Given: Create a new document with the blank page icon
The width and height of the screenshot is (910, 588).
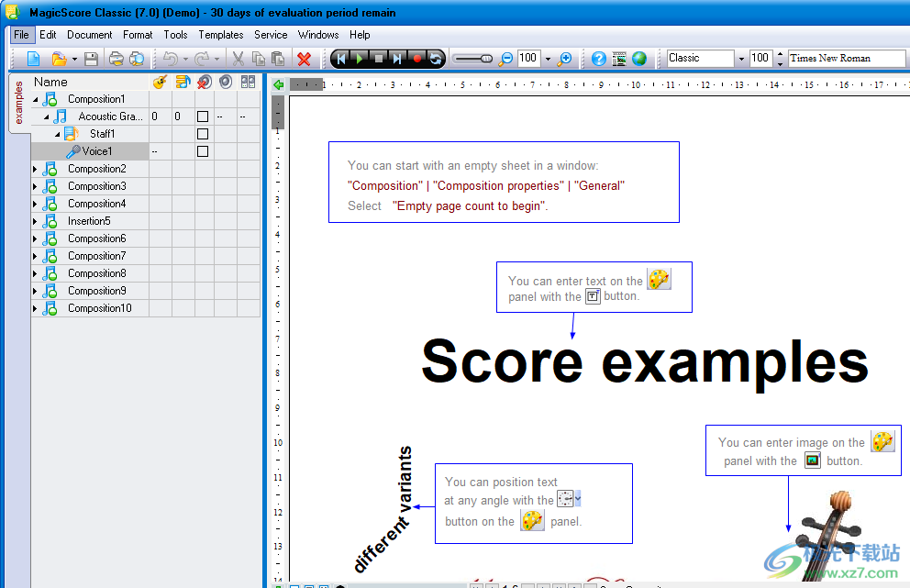Looking at the screenshot, I should (34, 59).
